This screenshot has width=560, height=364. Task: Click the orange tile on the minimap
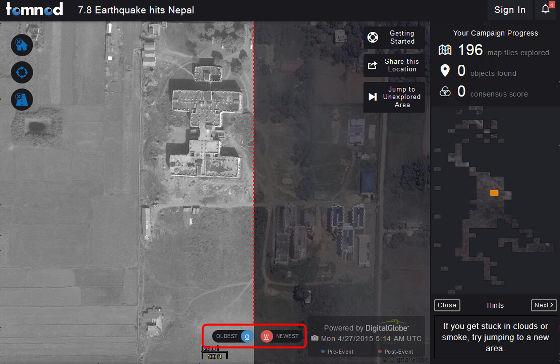(x=494, y=193)
